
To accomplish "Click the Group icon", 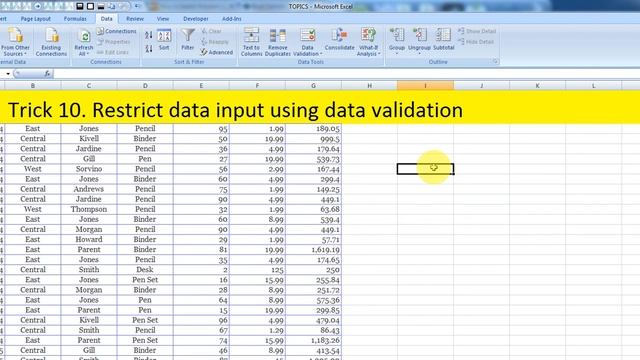I will tap(397, 36).
